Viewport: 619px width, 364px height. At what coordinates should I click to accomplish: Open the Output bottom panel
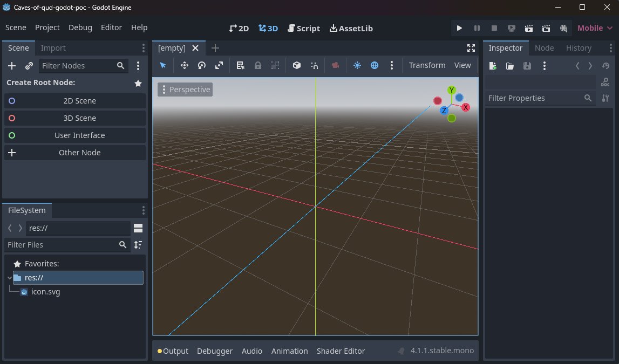tap(173, 351)
